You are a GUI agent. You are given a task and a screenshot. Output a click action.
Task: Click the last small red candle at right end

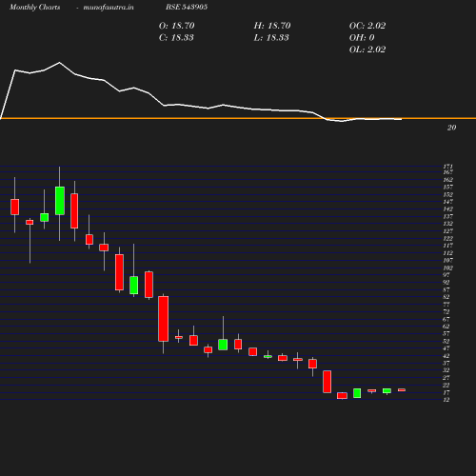pos(402,389)
